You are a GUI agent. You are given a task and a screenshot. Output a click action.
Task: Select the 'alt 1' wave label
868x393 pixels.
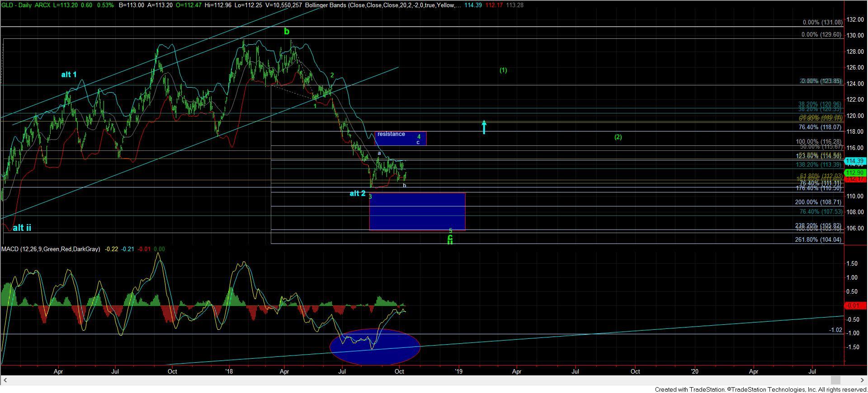(x=69, y=75)
